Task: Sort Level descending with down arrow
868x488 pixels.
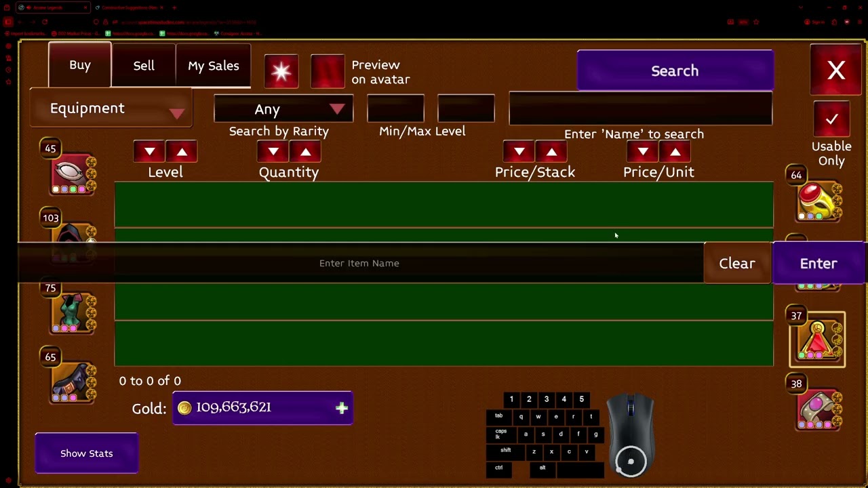Action: pyautogui.click(x=149, y=152)
